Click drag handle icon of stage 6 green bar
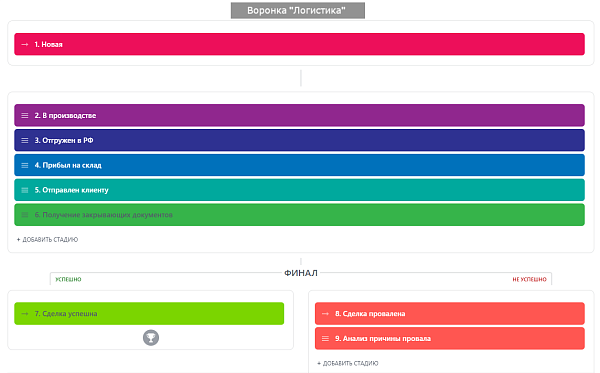This screenshot has height=373, width=600. (x=24, y=215)
